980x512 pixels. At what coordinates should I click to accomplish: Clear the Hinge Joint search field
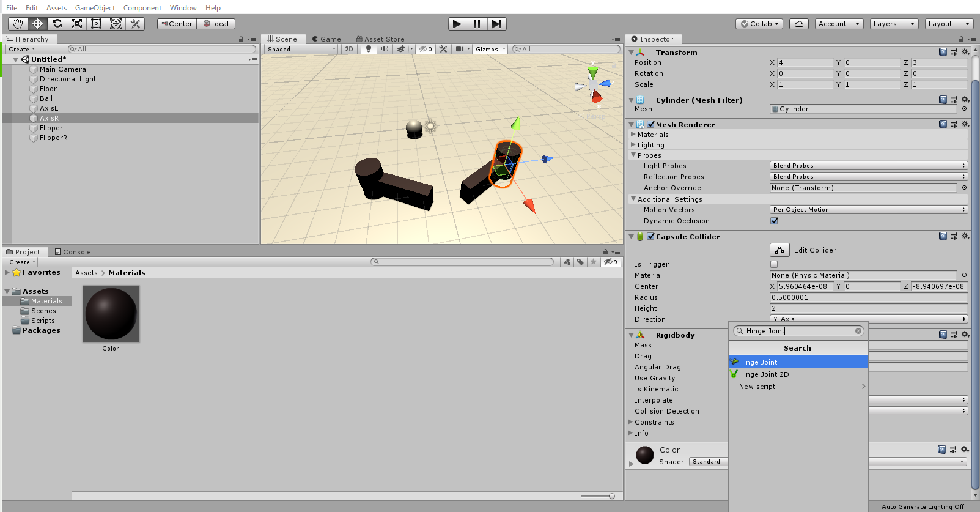858,331
